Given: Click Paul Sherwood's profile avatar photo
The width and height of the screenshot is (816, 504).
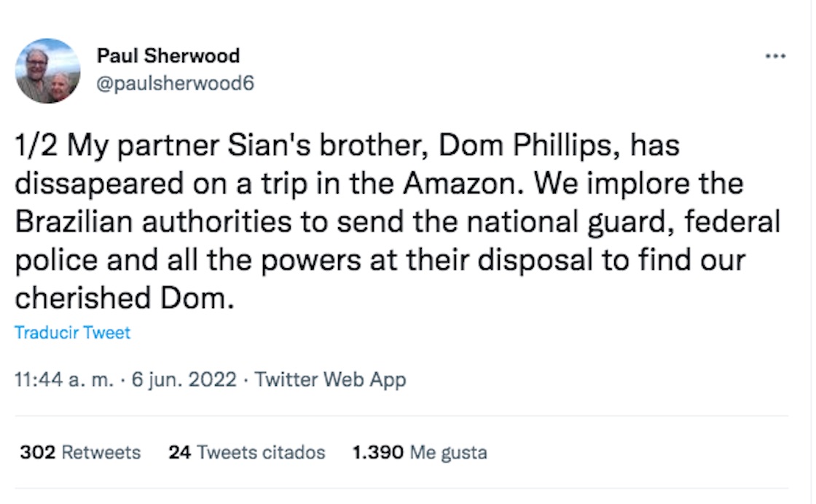Looking at the screenshot, I should coord(48,71).
